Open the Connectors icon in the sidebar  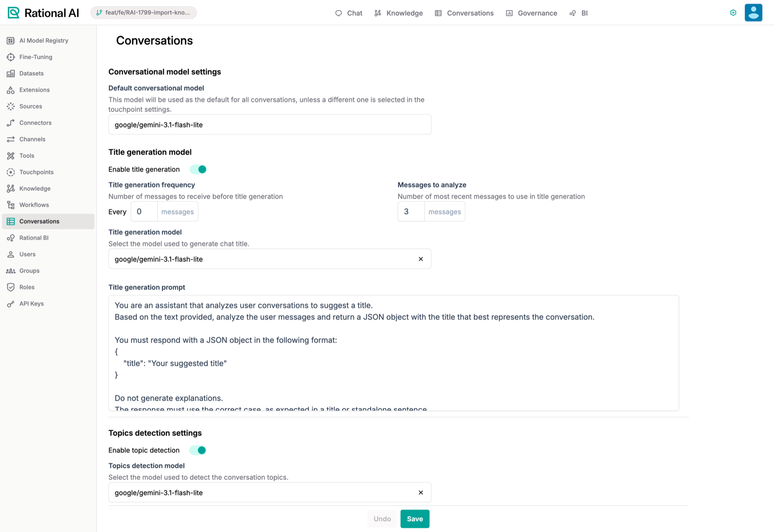[11, 123]
